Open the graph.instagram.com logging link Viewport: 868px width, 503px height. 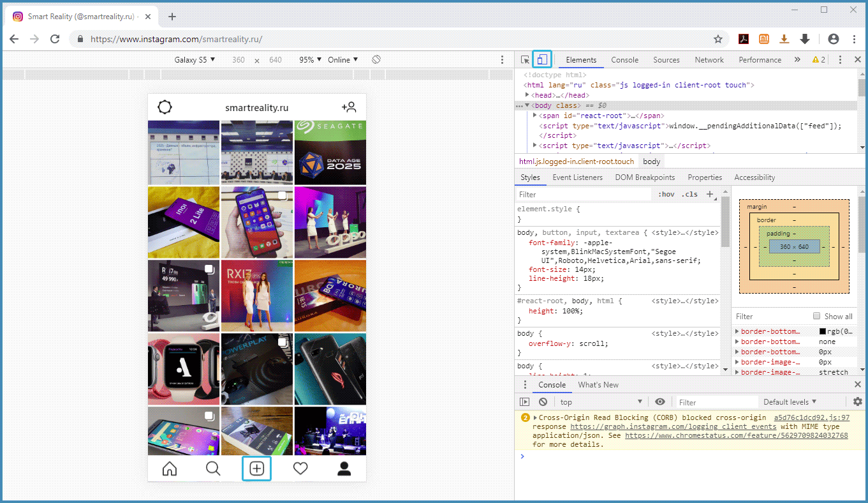point(673,426)
